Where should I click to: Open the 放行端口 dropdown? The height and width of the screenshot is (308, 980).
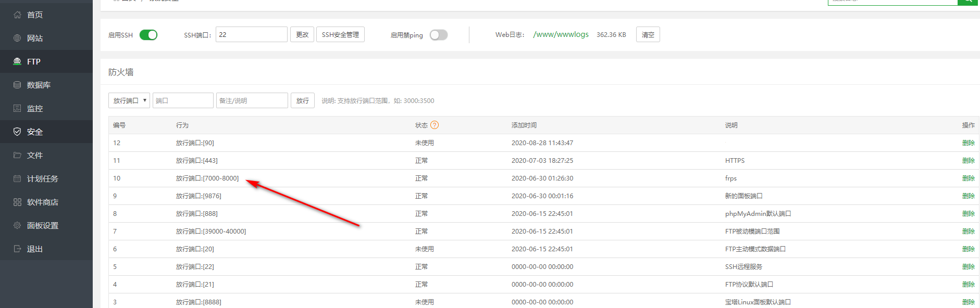click(x=129, y=100)
